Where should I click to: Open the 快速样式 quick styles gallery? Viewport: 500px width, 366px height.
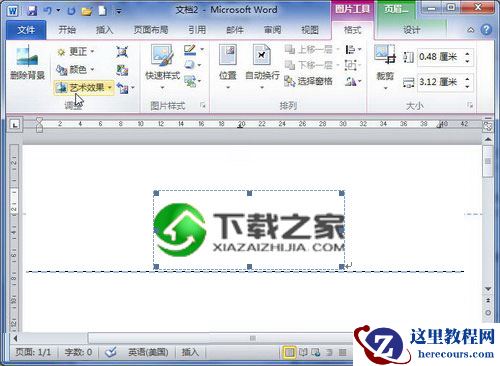162,67
